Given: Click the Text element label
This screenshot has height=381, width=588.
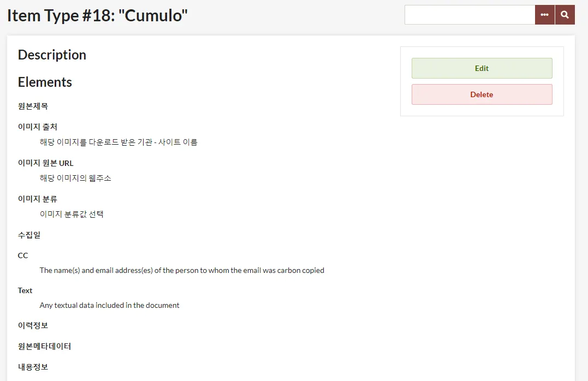Looking at the screenshot, I should [25, 290].
